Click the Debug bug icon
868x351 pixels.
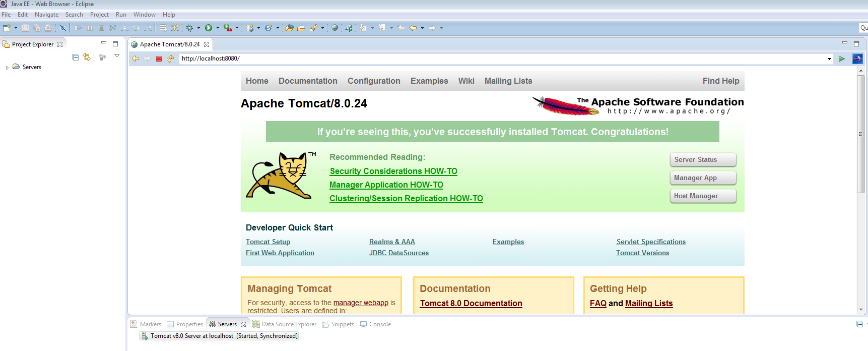click(x=189, y=28)
